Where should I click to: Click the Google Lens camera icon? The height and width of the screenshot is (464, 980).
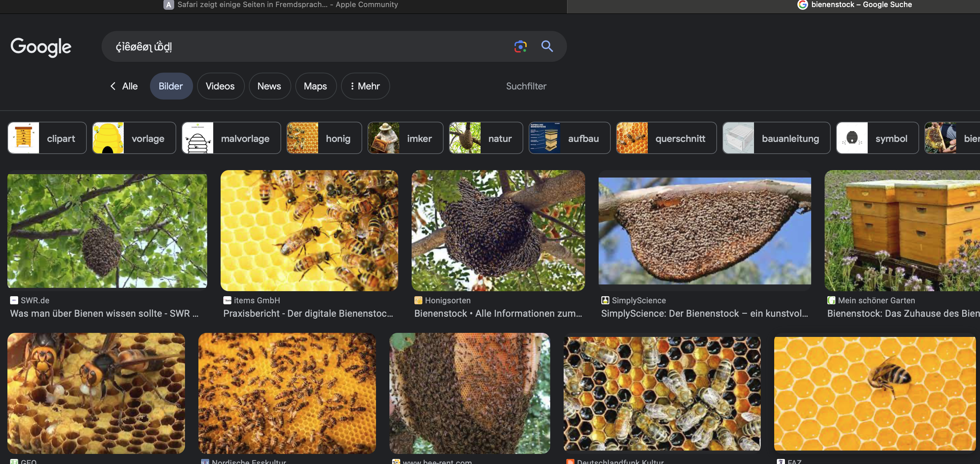pyautogui.click(x=520, y=46)
